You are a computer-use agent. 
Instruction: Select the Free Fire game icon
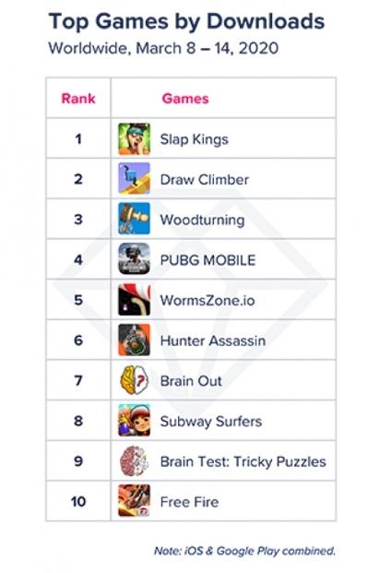(x=134, y=501)
